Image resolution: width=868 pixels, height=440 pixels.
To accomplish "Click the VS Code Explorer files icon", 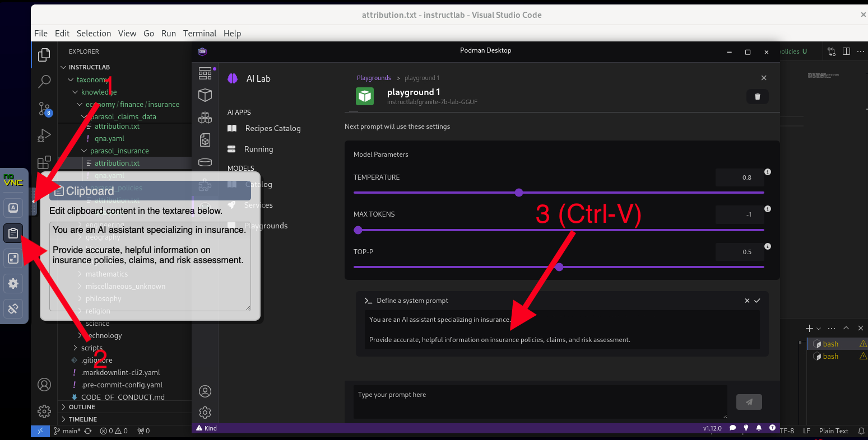I will [x=44, y=55].
